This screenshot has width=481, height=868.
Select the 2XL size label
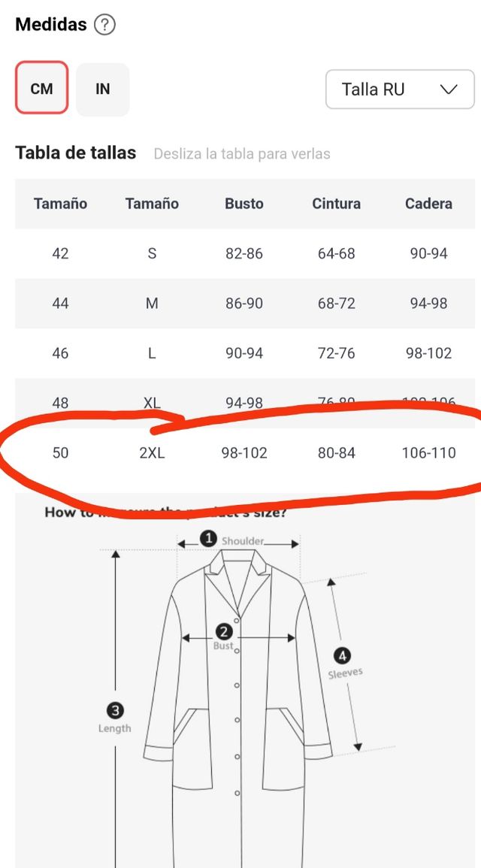[152, 453]
